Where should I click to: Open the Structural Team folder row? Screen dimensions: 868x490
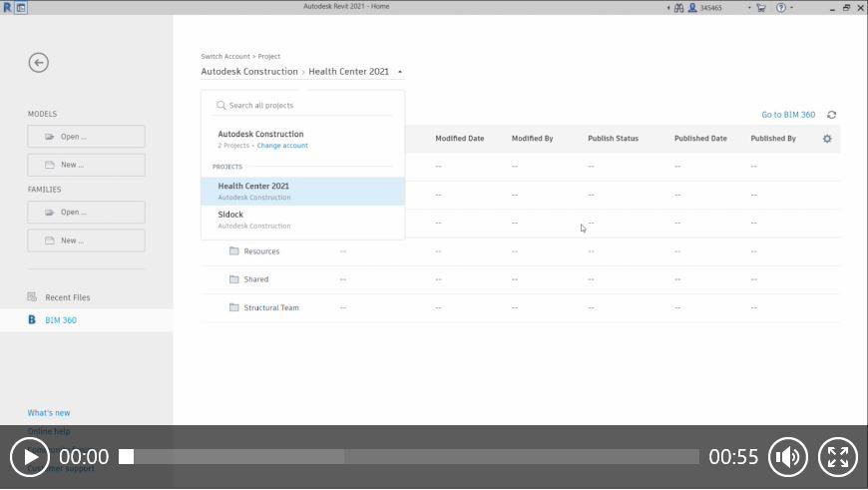521,307
